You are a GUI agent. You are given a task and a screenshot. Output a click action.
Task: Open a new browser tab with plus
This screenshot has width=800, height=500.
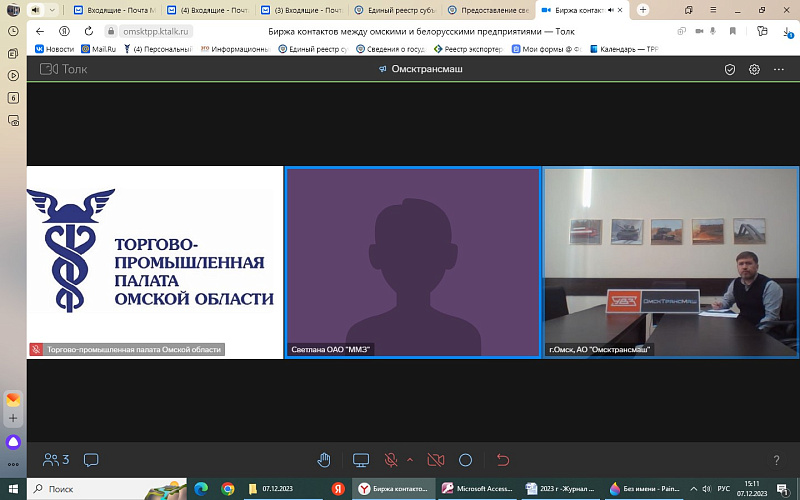[x=643, y=10]
